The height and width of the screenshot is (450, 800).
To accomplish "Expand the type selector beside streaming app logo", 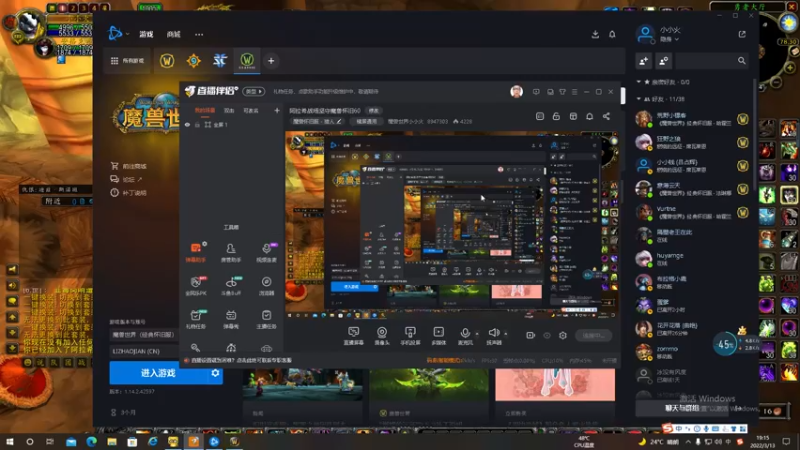I will 254,91.
